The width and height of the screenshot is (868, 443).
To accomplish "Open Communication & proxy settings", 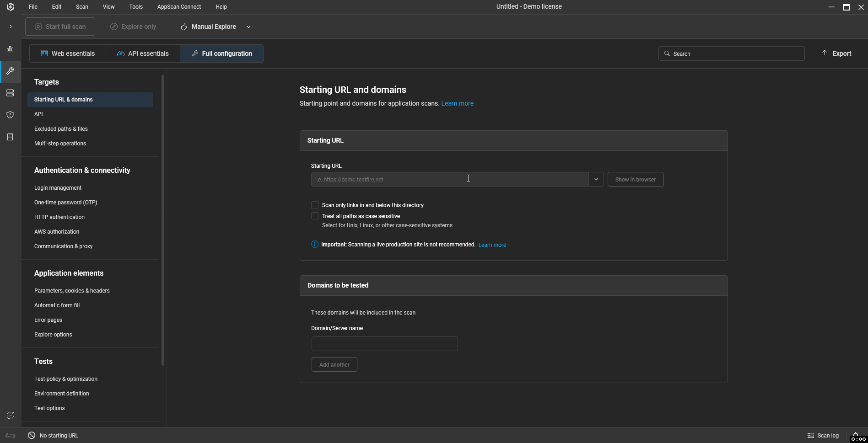I will [x=63, y=246].
